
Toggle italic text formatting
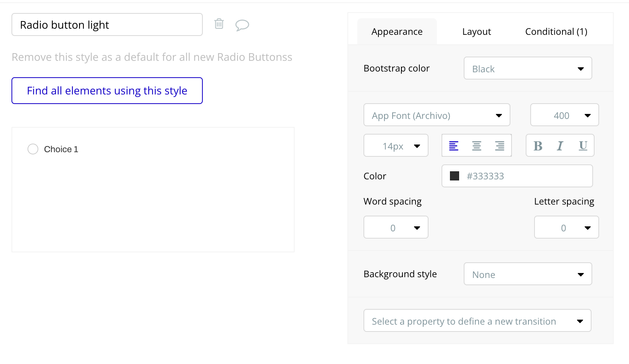[x=560, y=146]
